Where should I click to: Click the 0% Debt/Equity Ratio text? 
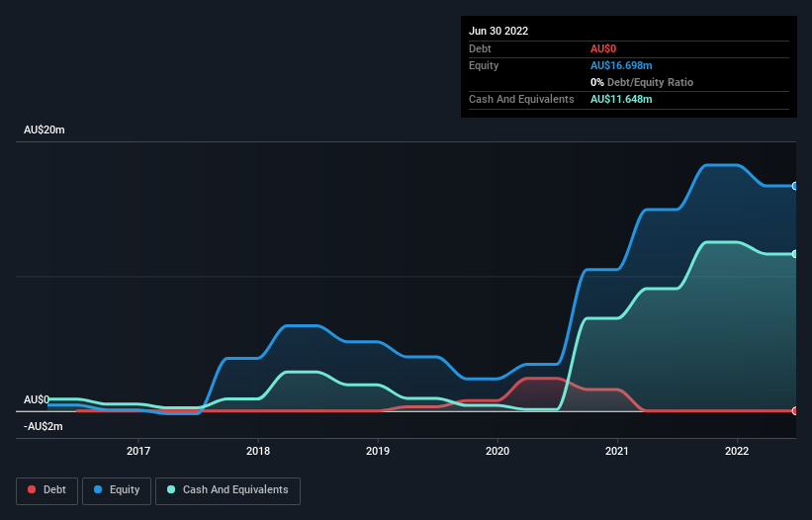click(x=642, y=82)
